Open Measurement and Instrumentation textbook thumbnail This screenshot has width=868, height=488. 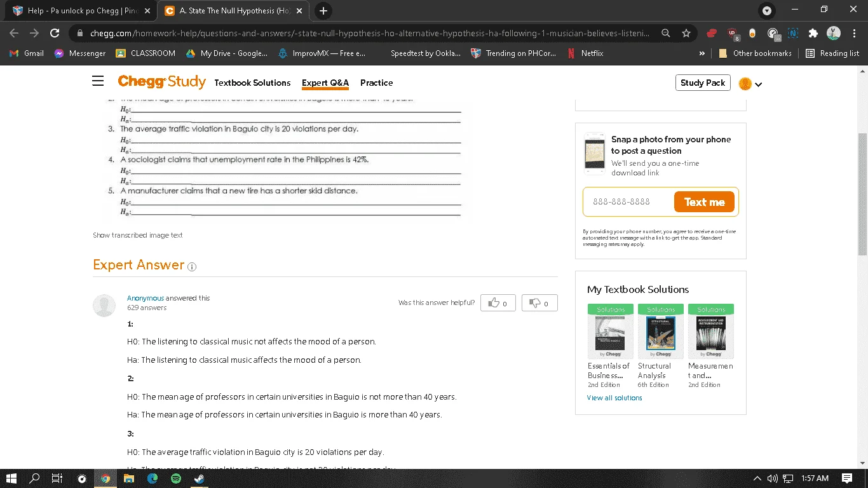pyautogui.click(x=711, y=331)
